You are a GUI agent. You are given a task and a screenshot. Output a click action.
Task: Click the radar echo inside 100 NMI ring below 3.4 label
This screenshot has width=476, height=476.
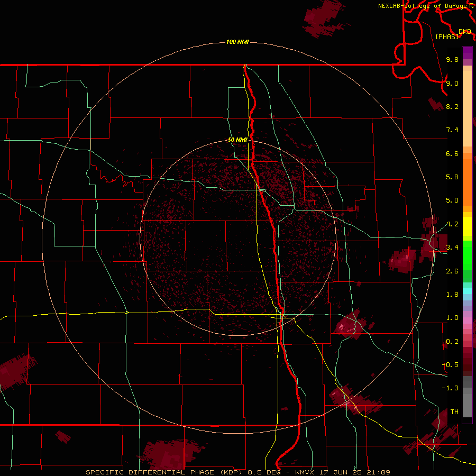click(x=403, y=260)
